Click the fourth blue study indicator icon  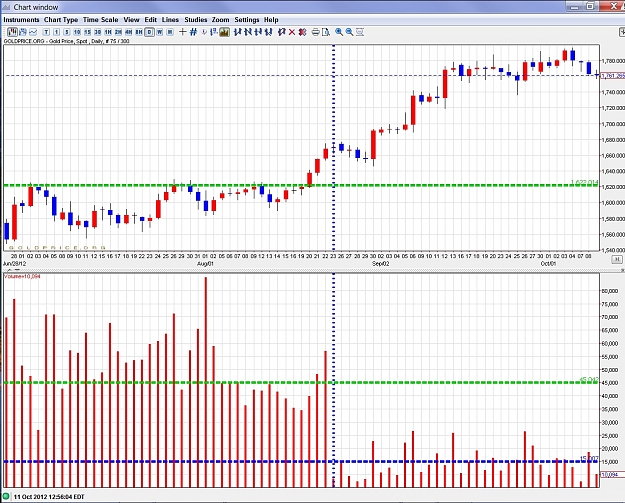point(268,32)
